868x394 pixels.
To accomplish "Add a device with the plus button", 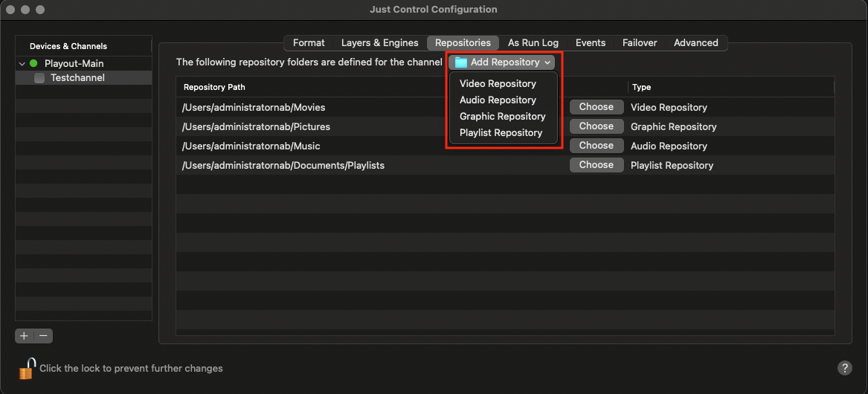I will pos(25,336).
